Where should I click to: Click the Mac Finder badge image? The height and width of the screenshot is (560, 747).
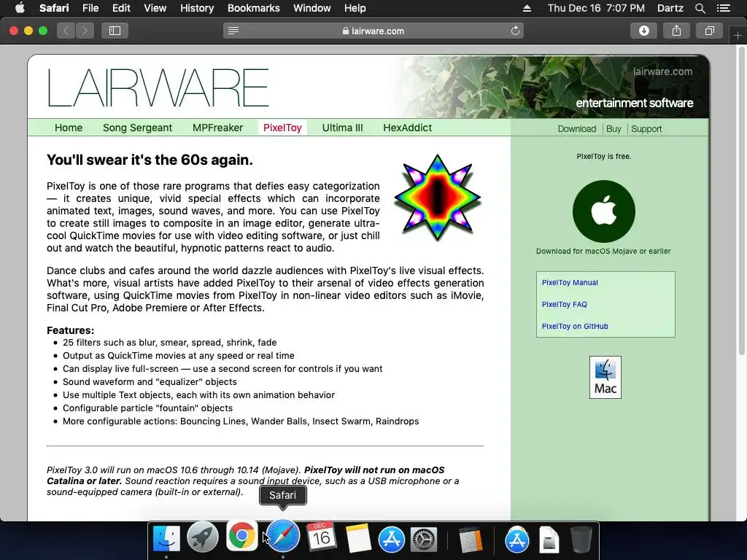(x=605, y=377)
